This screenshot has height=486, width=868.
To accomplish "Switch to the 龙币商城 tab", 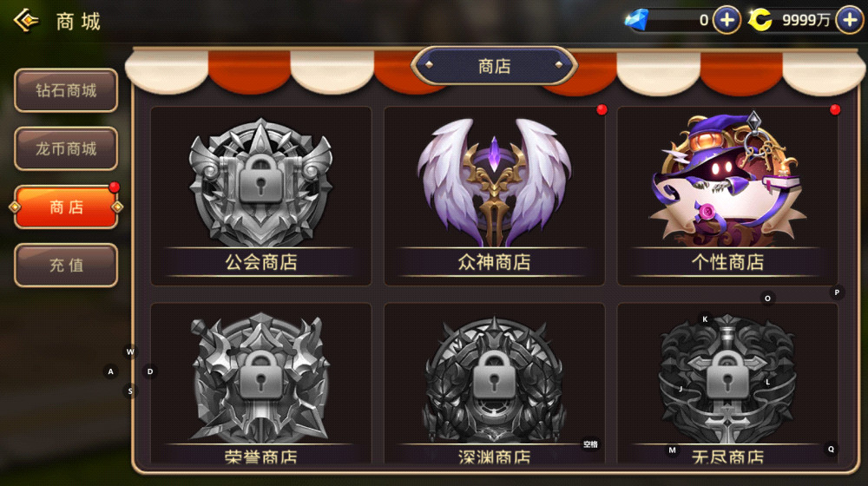I will point(66,148).
